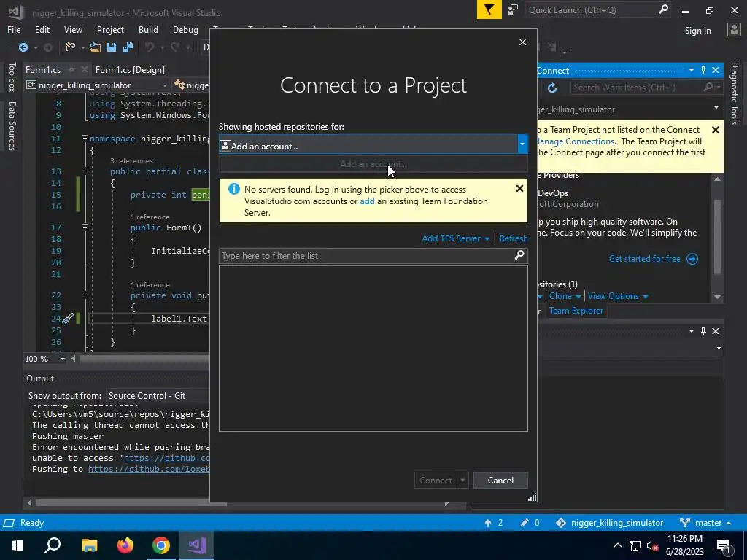Click the New Project toolbar icon
Image resolution: width=747 pixels, height=560 pixels.
pyautogui.click(x=71, y=47)
